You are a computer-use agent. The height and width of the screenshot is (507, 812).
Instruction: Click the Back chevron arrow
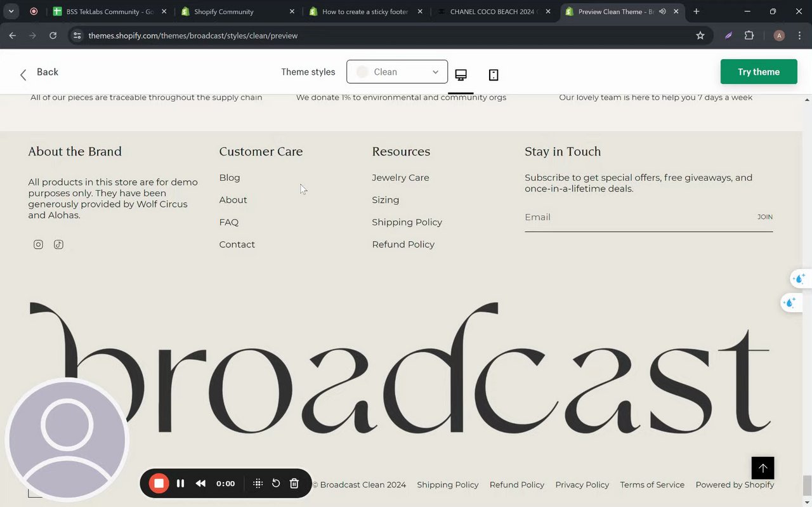point(23,75)
